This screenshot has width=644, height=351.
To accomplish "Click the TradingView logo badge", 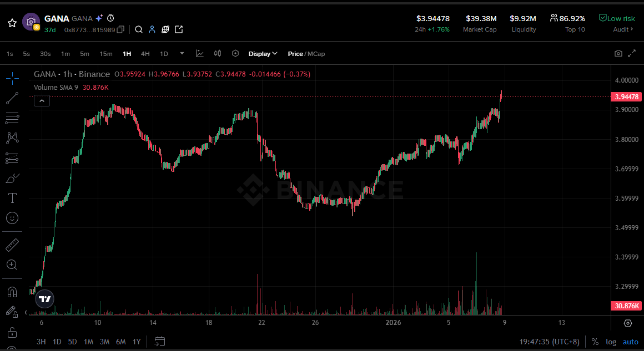I will [x=45, y=299].
